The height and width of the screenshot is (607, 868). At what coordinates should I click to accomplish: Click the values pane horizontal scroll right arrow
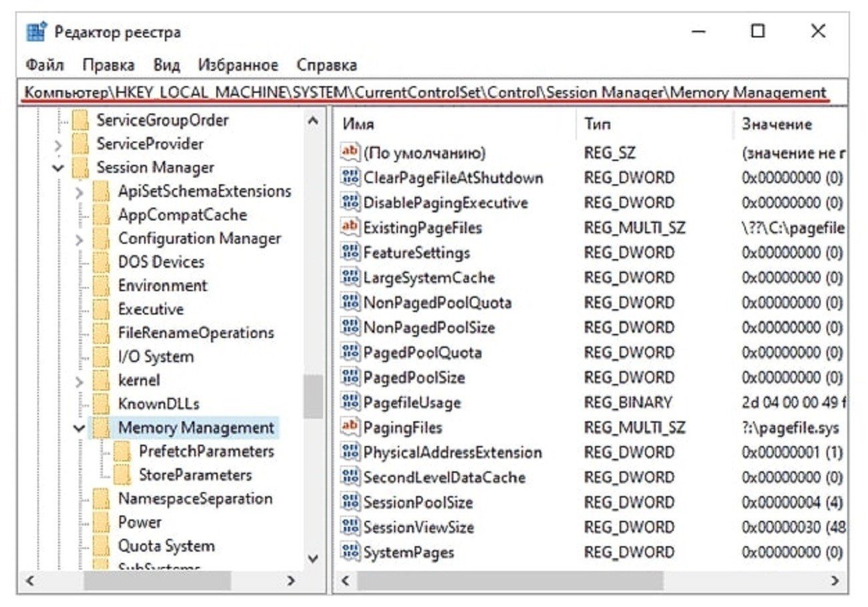835,581
